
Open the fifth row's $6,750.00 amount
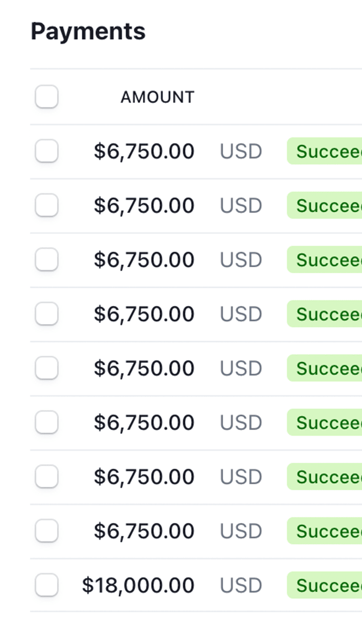[x=144, y=369]
